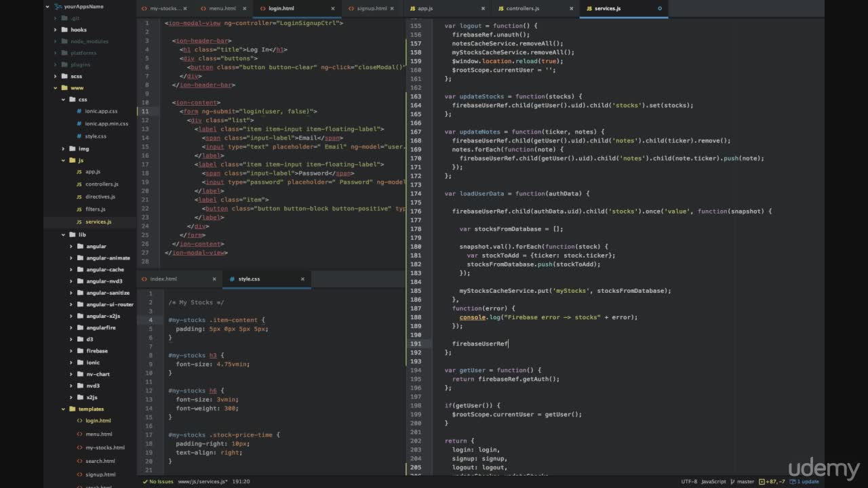Open directives.js in the file tree

(100, 197)
